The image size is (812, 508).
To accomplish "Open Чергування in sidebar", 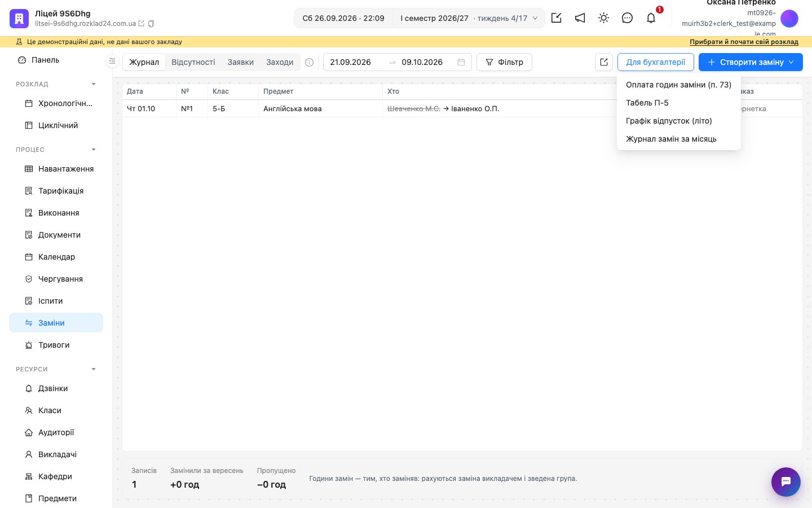I will pyautogui.click(x=56, y=279).
